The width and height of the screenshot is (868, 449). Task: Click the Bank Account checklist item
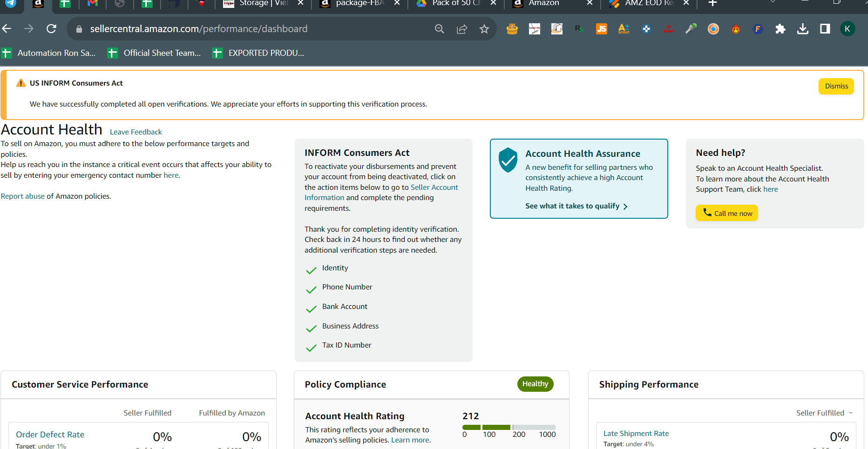[x=337, y=307]
